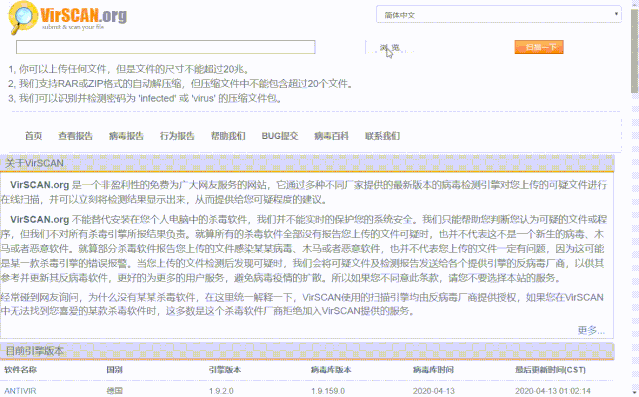Click the 病毒库版本 column header

point(331,370)
